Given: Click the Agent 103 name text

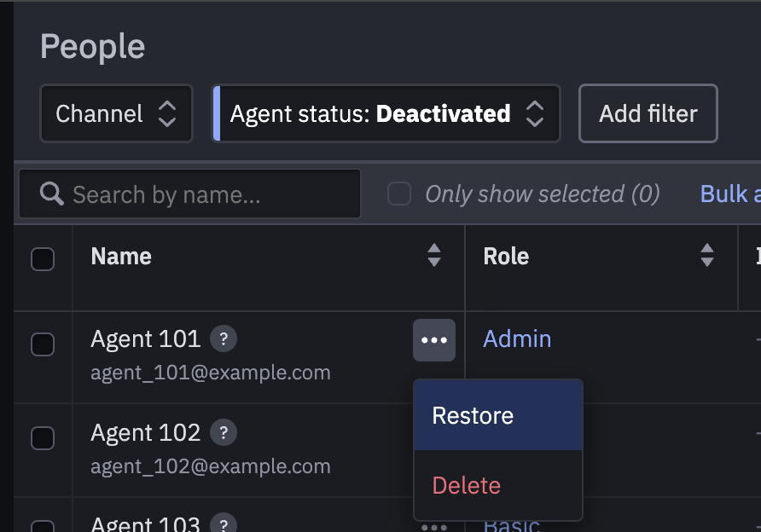Looking at the screenshot, I should coord(146,523).
